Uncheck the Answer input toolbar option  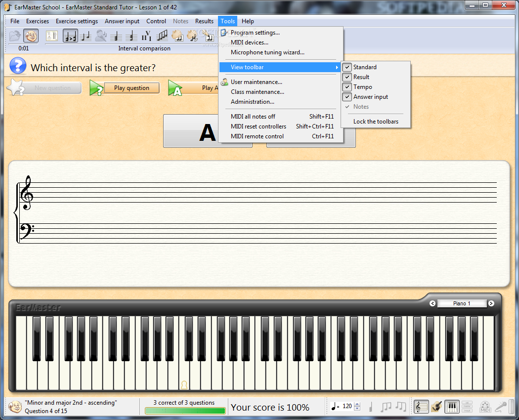pos(376,97)
